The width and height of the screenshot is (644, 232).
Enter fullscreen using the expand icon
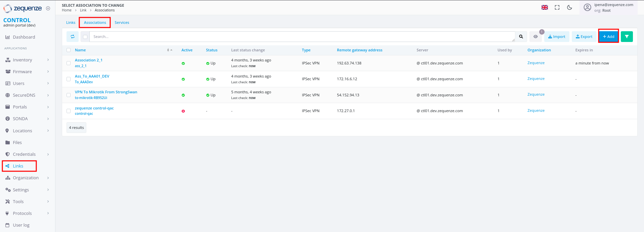point(557,7)
